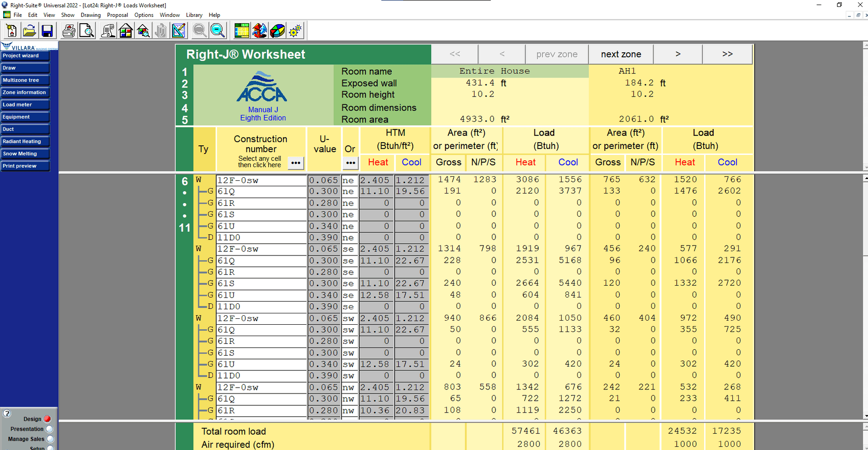Open the colorful pie chart toolbar icon
Image resolution: width=868 pixels, height=450 pixels.
(277, 31)
